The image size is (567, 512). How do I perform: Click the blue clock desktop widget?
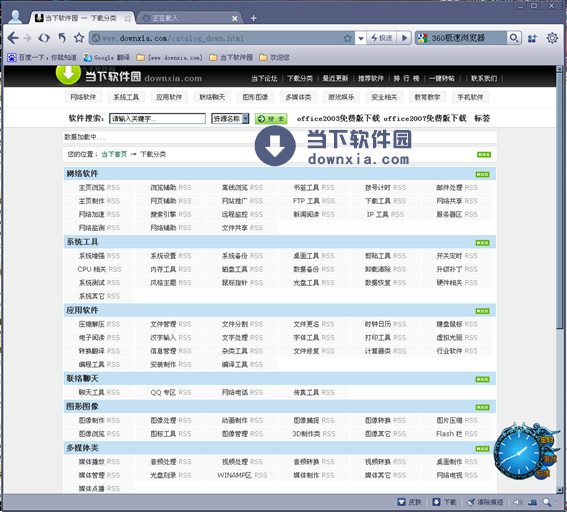coord(519,452)
